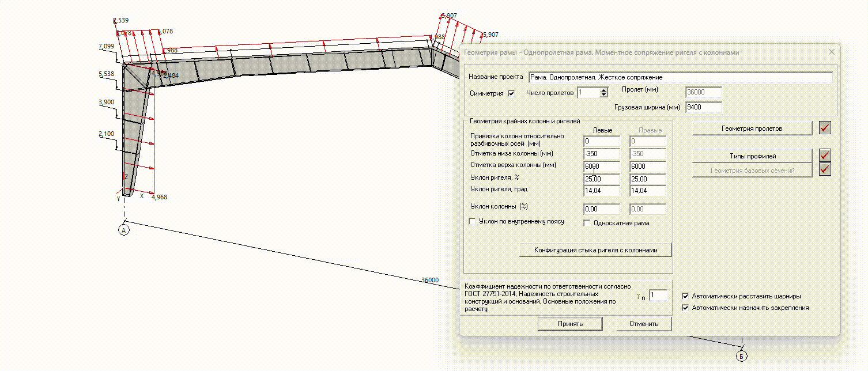Disable Автоматически расставить шарниры
This screenshot has height=371, width=868.
[x=685, y=296]
